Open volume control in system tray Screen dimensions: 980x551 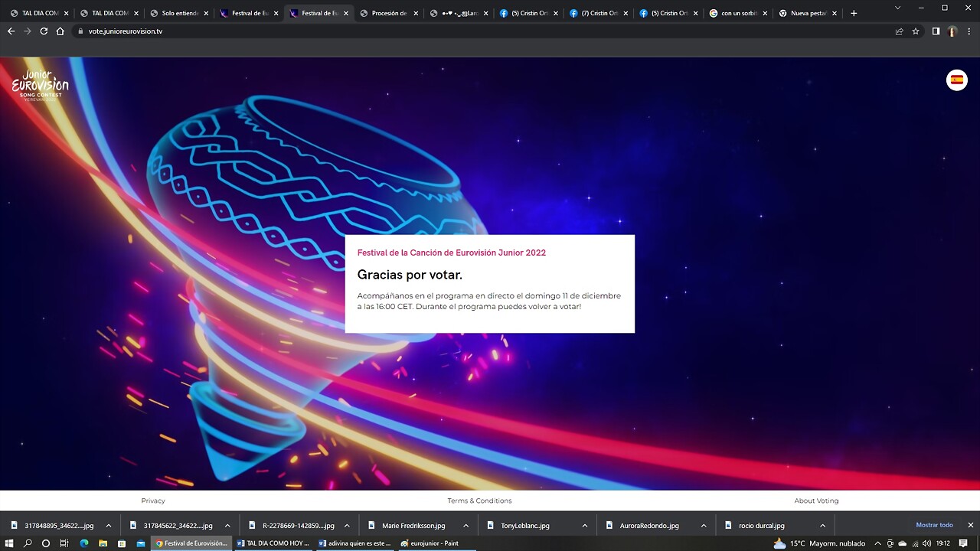[x=927, y=543]
